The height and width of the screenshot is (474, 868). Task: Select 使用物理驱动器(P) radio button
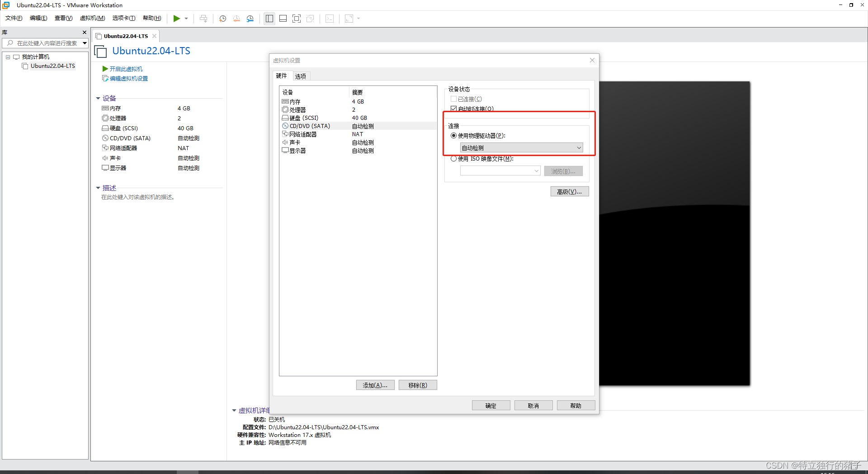(x=453, y=136)
